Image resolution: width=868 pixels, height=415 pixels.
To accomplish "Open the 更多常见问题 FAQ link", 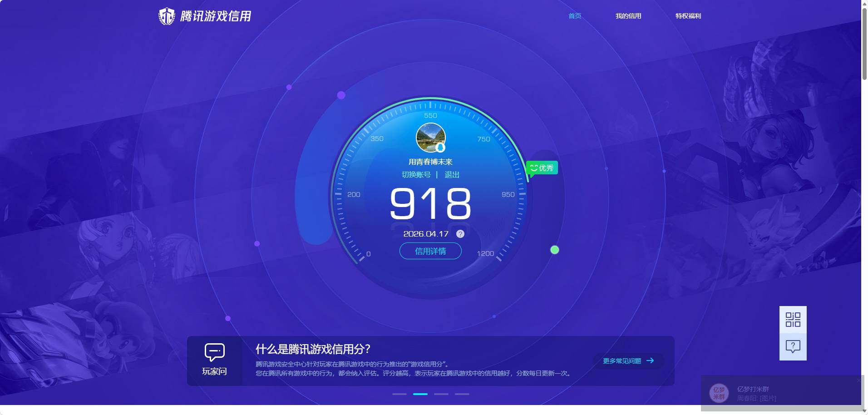I will pyautogui.click(x=622, y=361).
